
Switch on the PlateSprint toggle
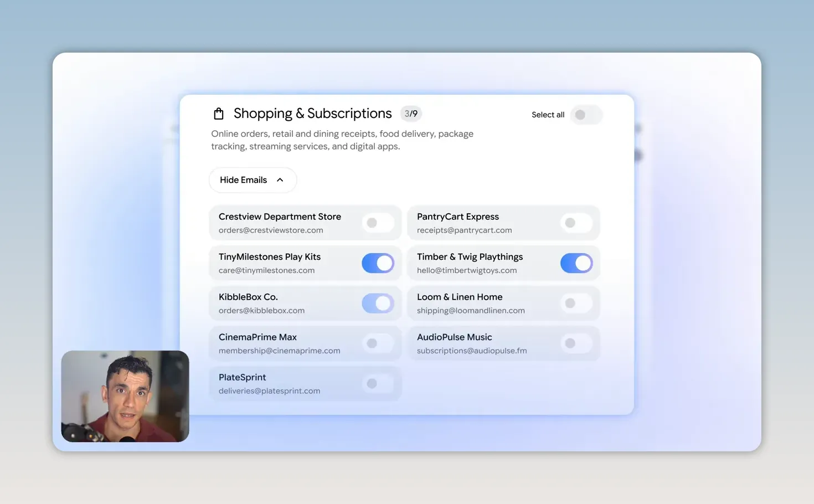[x=378, y=383]
